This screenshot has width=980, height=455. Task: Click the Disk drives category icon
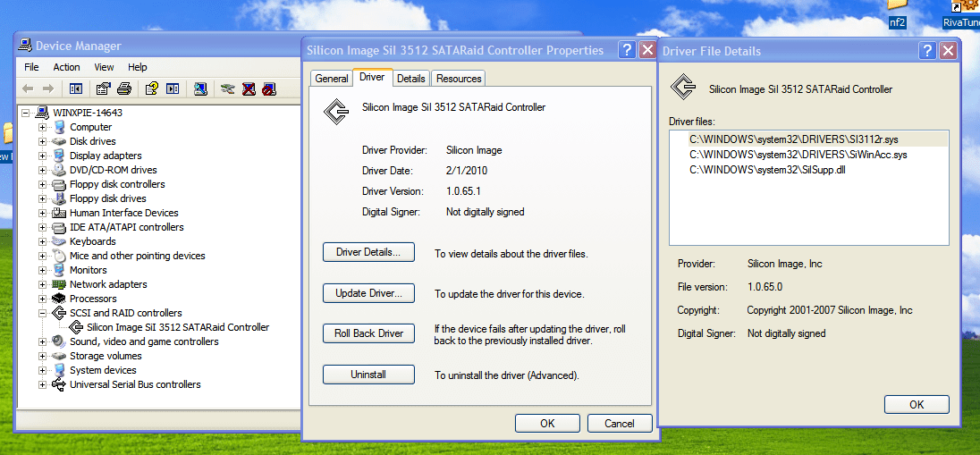pos(59,141)
